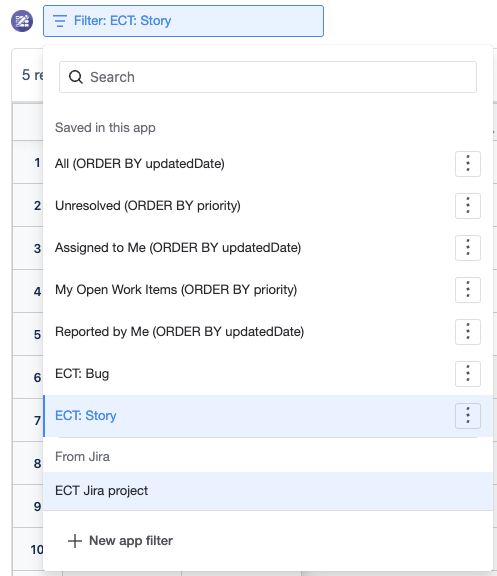Viewport: 497px width, 576px height.
Task: Click the purple spreadsheet app icon
Action: point(22,21)
